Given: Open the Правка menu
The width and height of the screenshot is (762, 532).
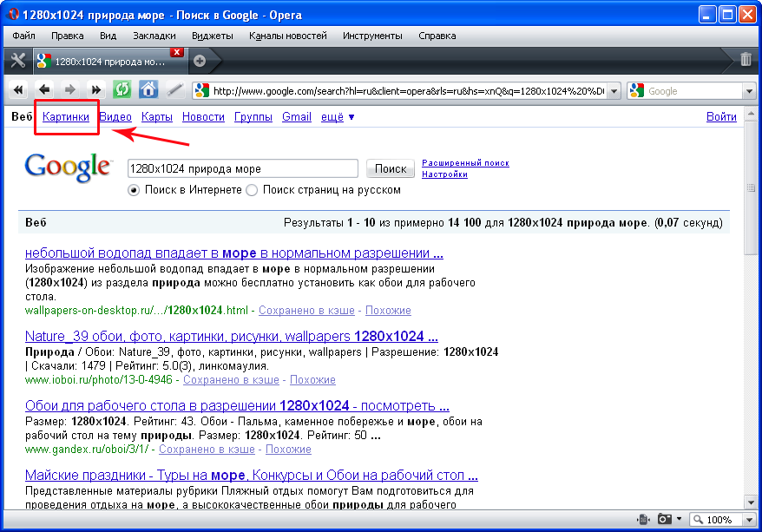Looking at the screenshot, I should pos(67,36).
